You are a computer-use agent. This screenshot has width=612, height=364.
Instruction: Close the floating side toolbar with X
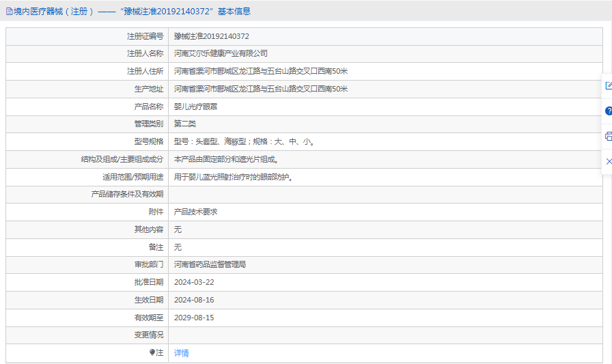pyautogui.click(x=608, y=161)
